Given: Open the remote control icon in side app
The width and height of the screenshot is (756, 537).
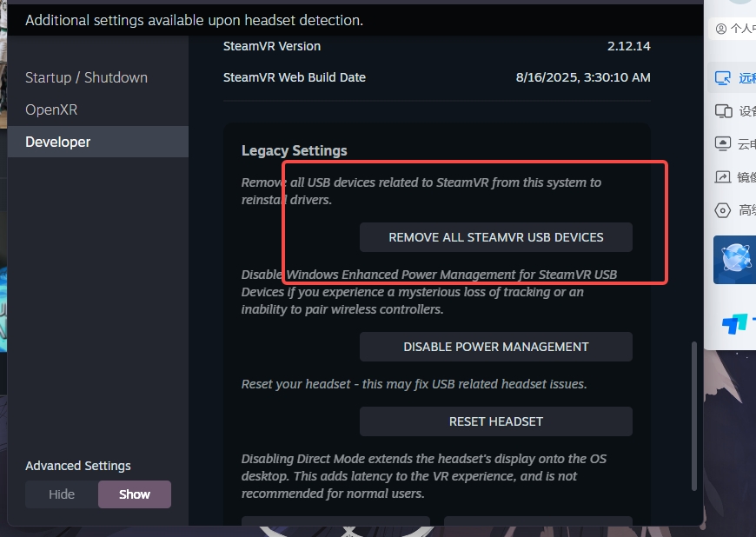Looking at the screenshot, I should [722, 77].
